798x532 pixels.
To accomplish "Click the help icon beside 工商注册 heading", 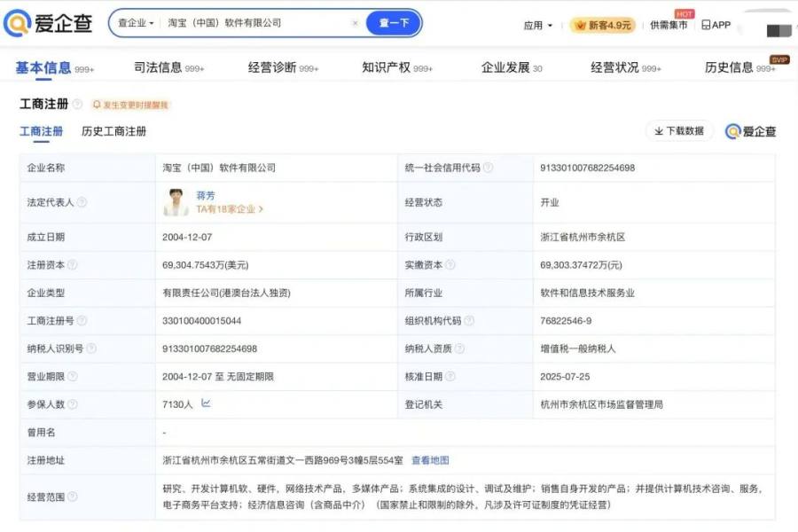I will [x=77, y=105].
